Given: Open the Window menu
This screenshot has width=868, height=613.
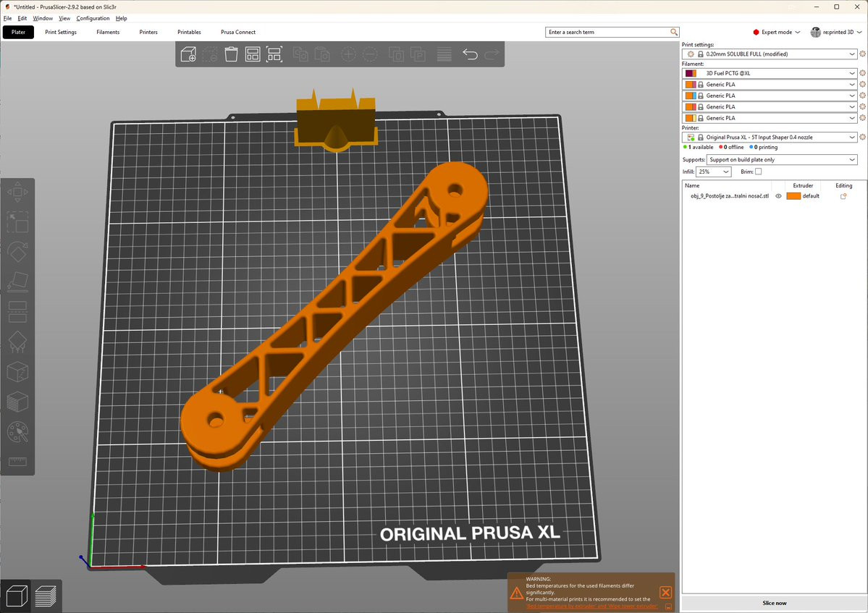Looking at the screenshot, I should tap(43, 18).
